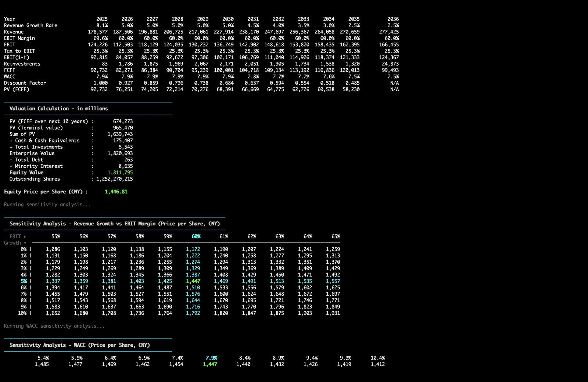Click 2025 EBIT value '124,226'
588x382 pixels.
[x=98, y=44]
